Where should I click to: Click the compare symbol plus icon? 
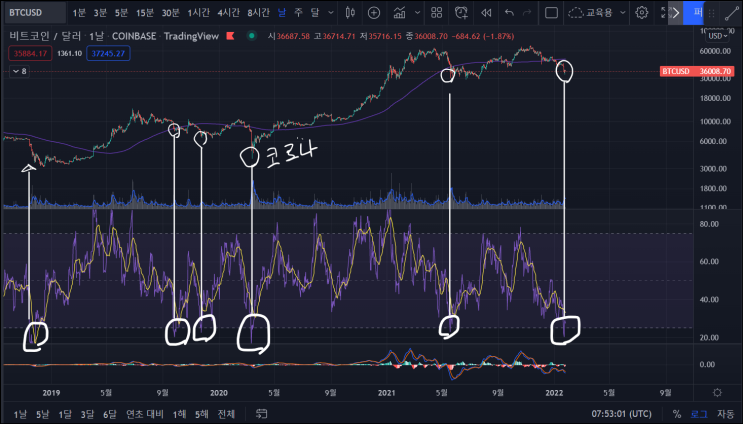point(374,13)
